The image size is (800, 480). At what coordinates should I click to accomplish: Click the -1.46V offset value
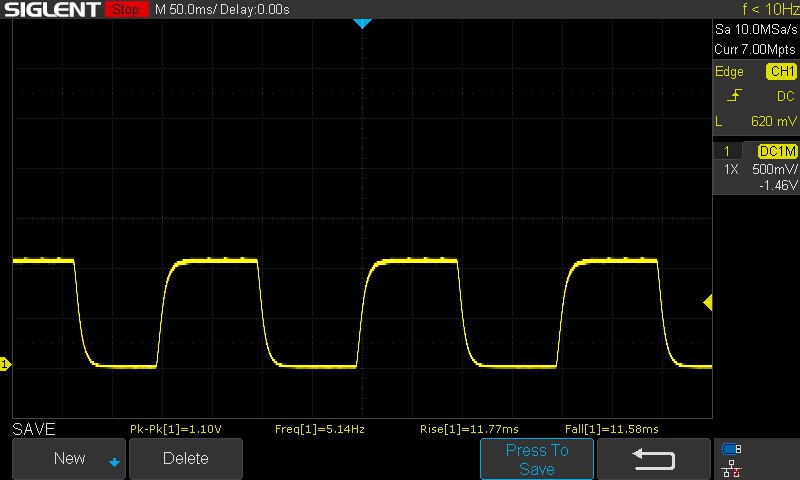[x=778, y=185]
